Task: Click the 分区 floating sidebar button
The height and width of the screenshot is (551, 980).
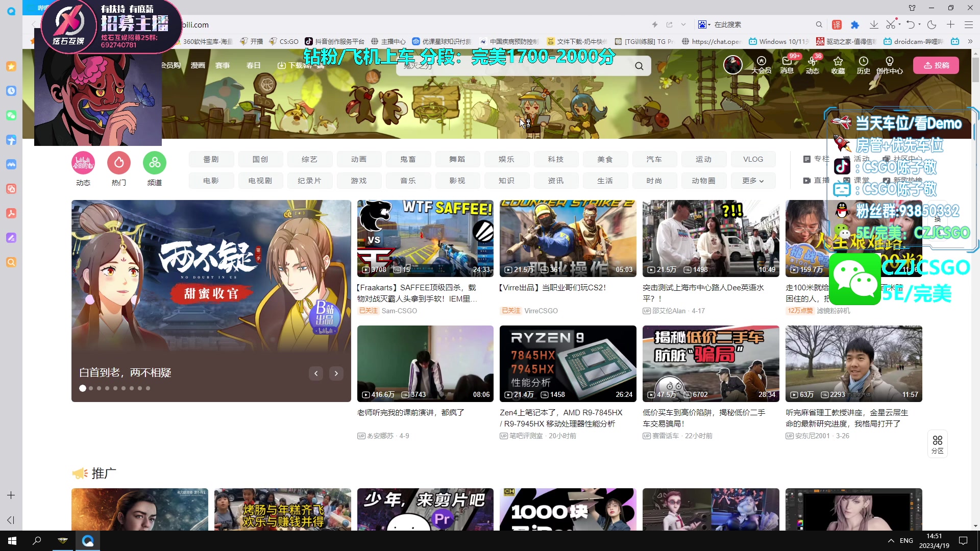Action: click(x=937, y=444)
